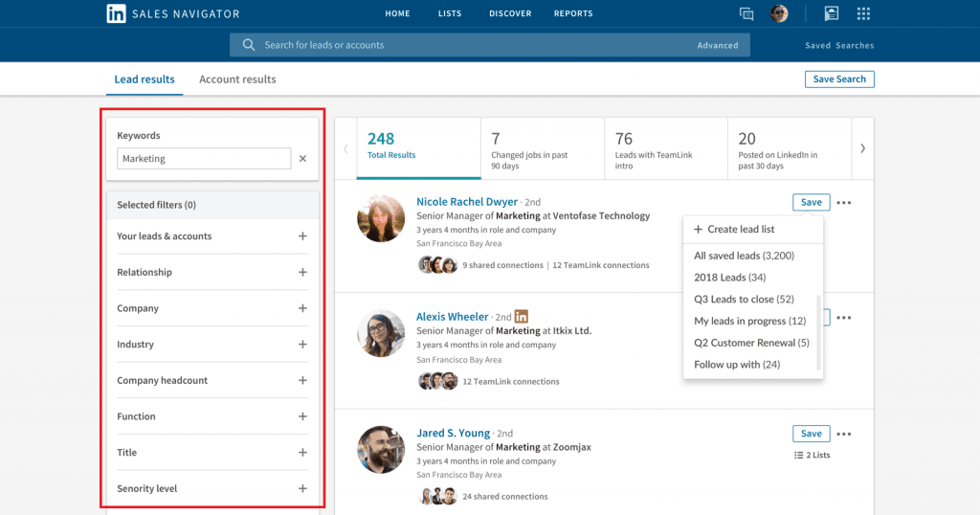Open Jared S. Young's profile link
Viewport: 980px width, 515px height.
click(x=453, y=433)
